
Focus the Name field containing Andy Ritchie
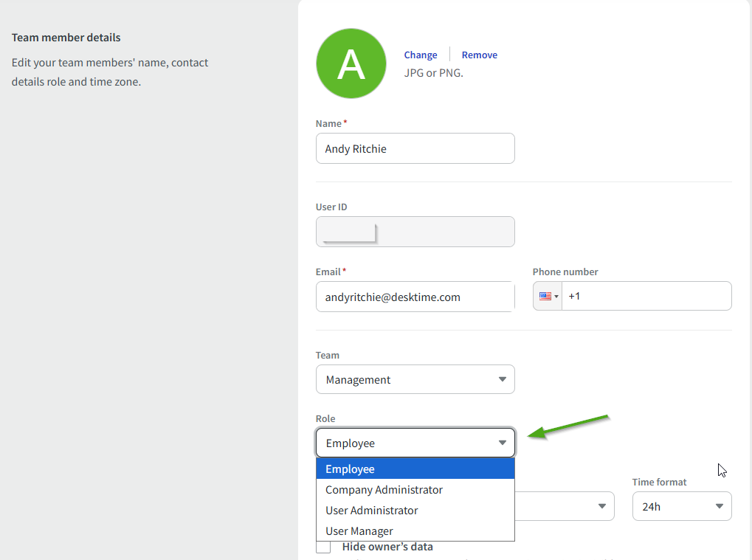[415, 148]
